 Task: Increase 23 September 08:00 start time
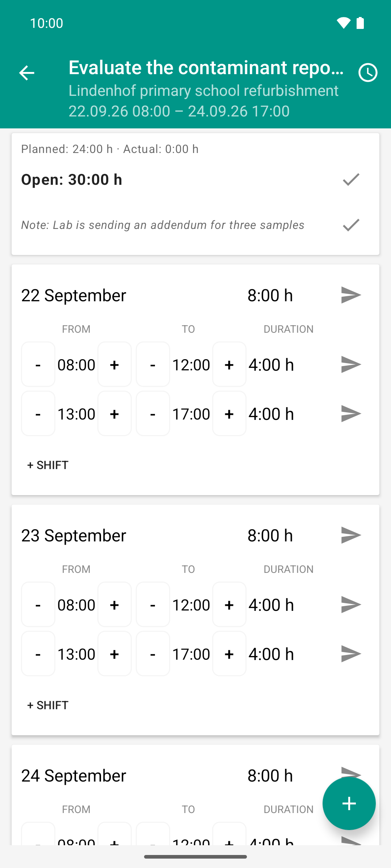(x=114, y=605)
